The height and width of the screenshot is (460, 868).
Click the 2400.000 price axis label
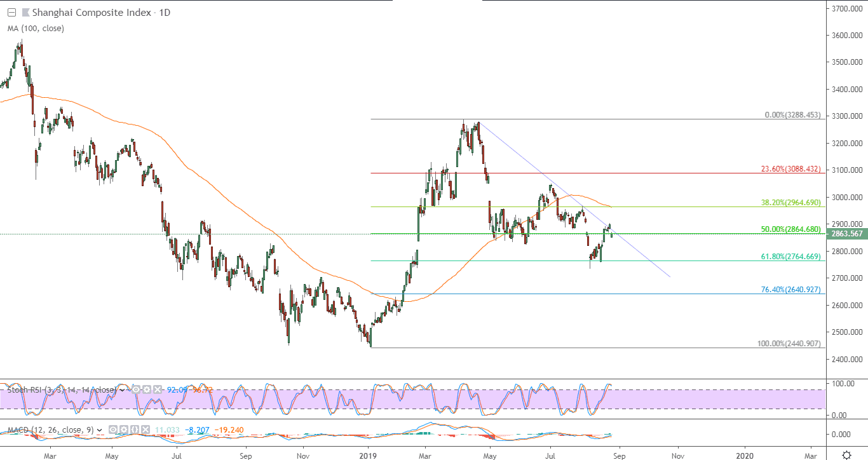846,359
